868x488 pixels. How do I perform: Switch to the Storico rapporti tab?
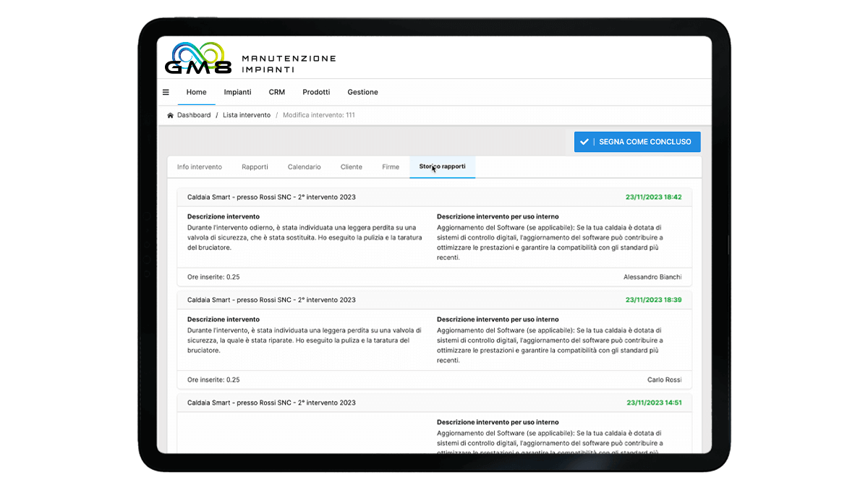pos(442,167)
